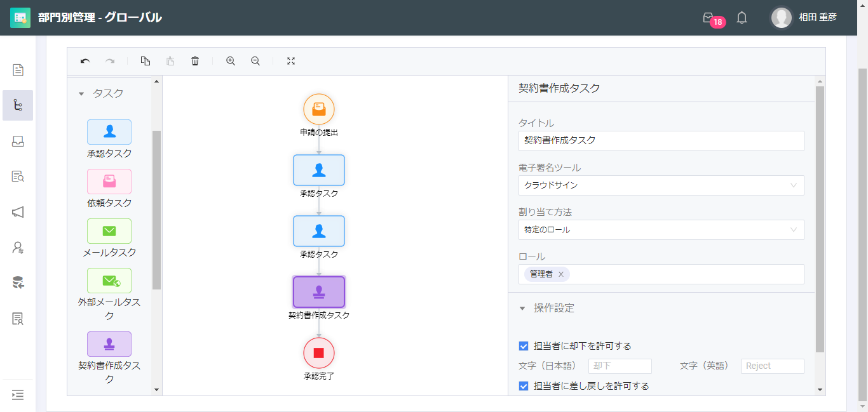Image resolution: width=868 pixels, height=412 pixels.
Task: Remove the 管理者 role tag
Action: tap(561, 274)
